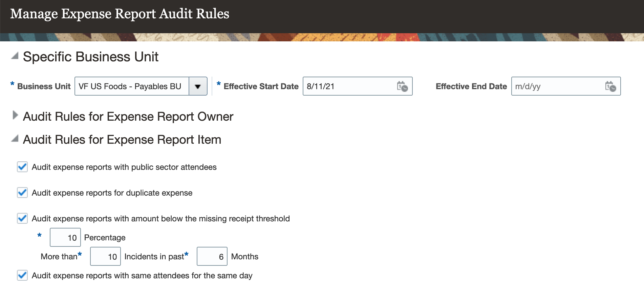Image resolution: width=644 pixels, height=299 pixels.
Task: Collapse Audit Rules for Expense Report Item
Action: pos(15,139)
